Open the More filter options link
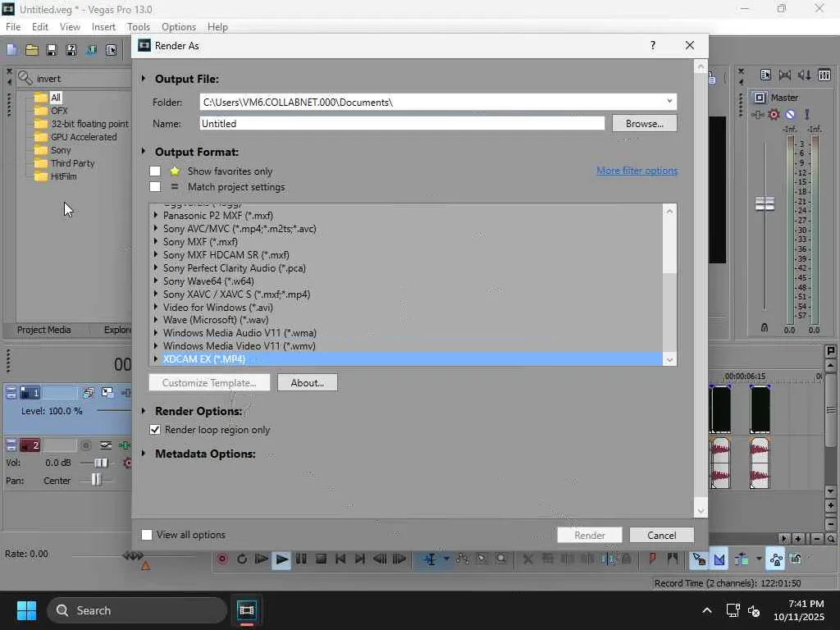Screen dimensions: 840x630 tap(637, 171)
